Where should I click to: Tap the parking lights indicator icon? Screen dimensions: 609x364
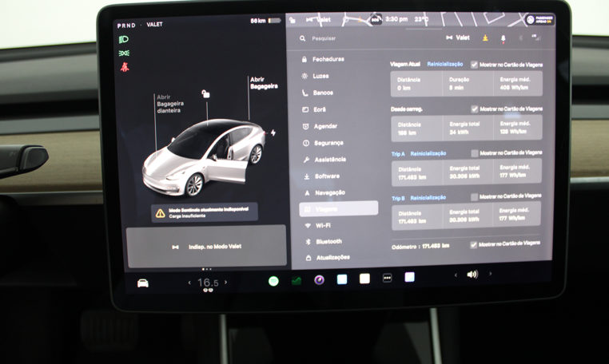coord(124,53)
